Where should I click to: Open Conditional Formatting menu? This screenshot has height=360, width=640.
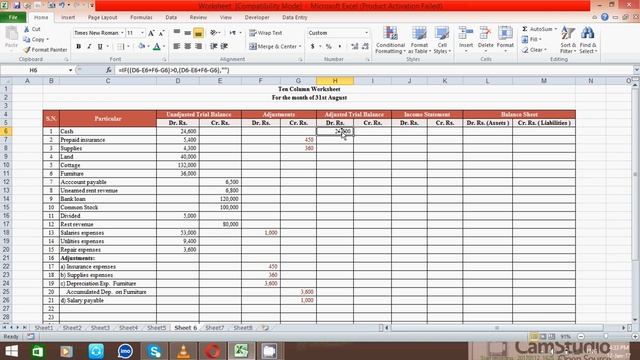point(390,40)
